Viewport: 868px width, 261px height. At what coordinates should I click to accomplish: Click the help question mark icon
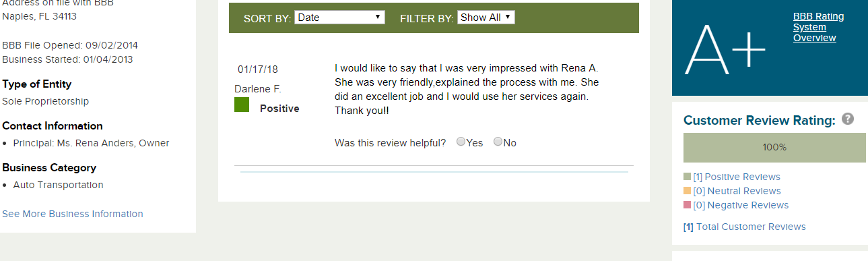pyautogui.click(x=848, y=119)
